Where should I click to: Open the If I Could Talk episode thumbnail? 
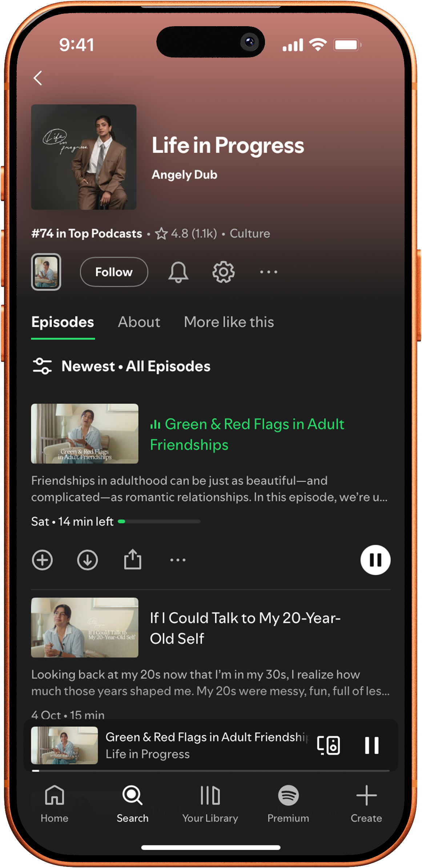point(85,628)
